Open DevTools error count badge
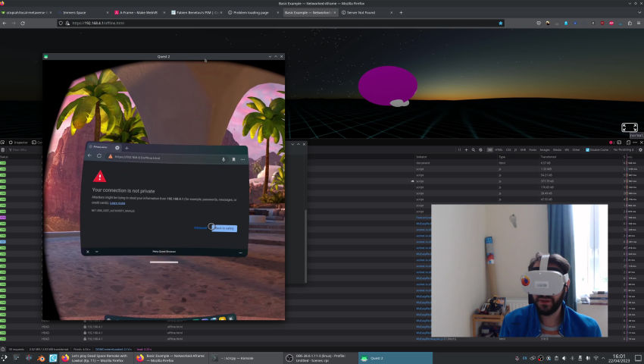This screenshot has height=364, width=644. 611,143
